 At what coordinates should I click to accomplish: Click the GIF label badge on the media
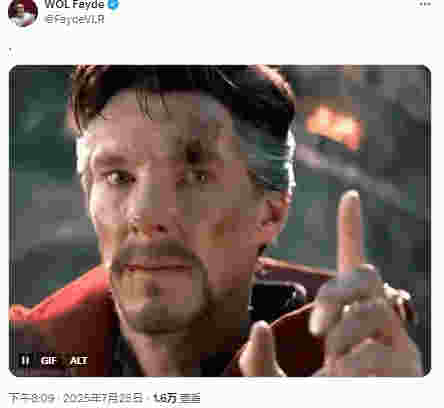49,361
